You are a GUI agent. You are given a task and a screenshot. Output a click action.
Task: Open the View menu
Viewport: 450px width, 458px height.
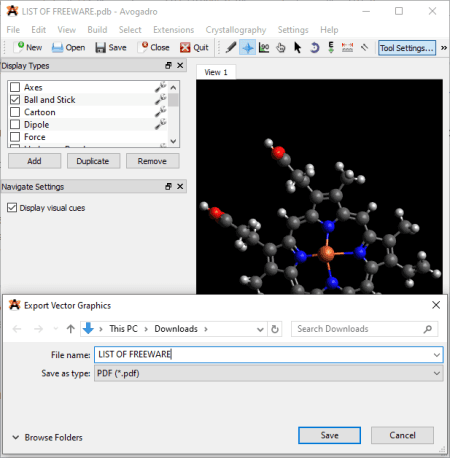pos(67,30)
